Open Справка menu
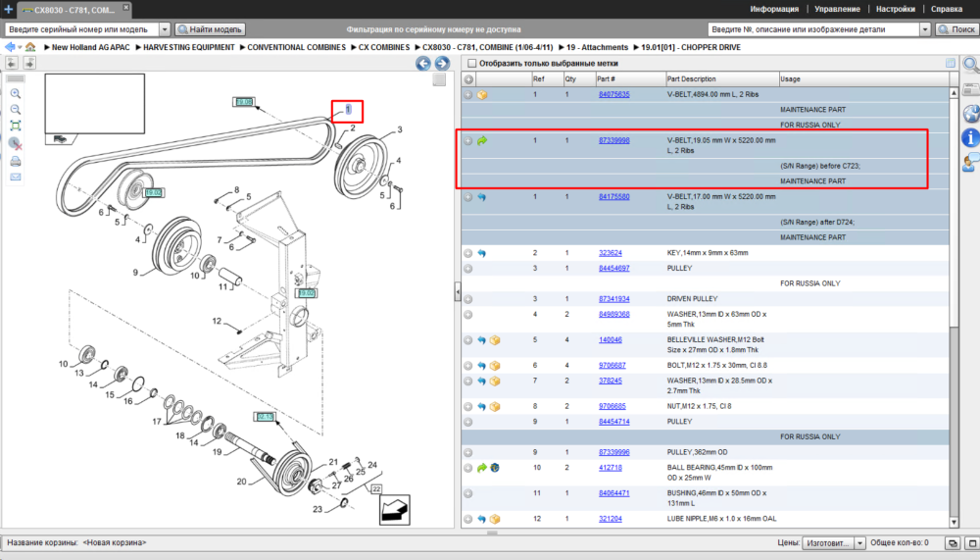980x560 pixels. tap(947, 9)
